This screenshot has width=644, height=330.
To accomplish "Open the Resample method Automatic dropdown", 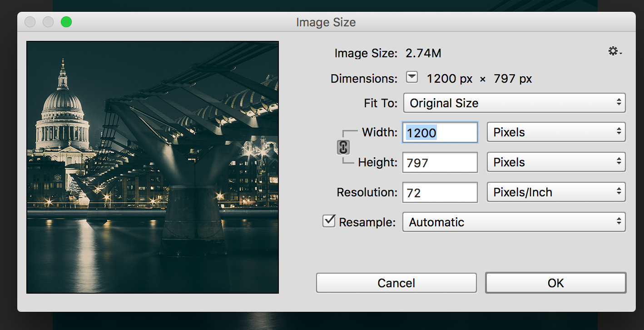I will tap(514, 222).
